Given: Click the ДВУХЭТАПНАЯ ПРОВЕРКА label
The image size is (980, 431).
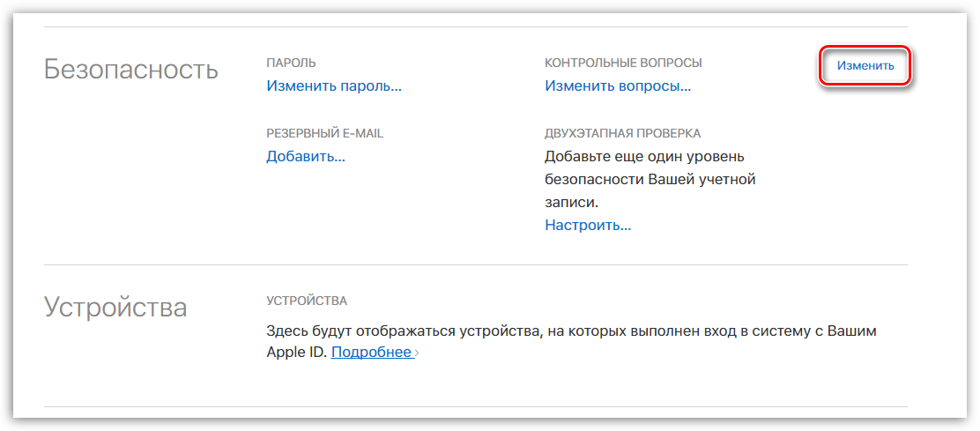Looking at the screenshot, I should pyautogui.click(x=622, y=133).
